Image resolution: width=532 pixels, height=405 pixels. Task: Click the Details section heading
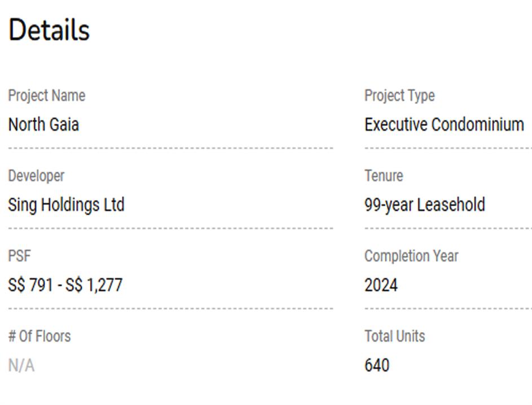tap(49, 30)
